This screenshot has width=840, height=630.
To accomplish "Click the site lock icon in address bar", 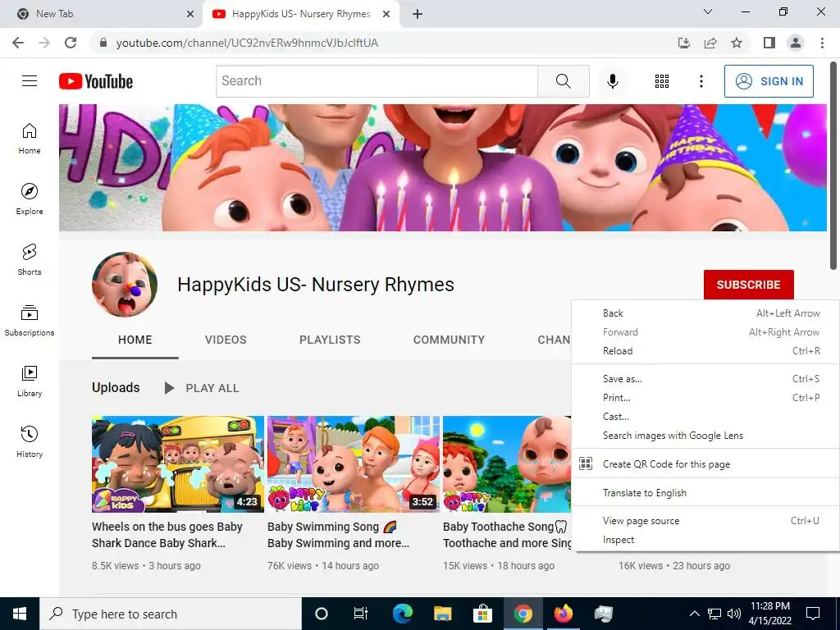I will 103,43.
